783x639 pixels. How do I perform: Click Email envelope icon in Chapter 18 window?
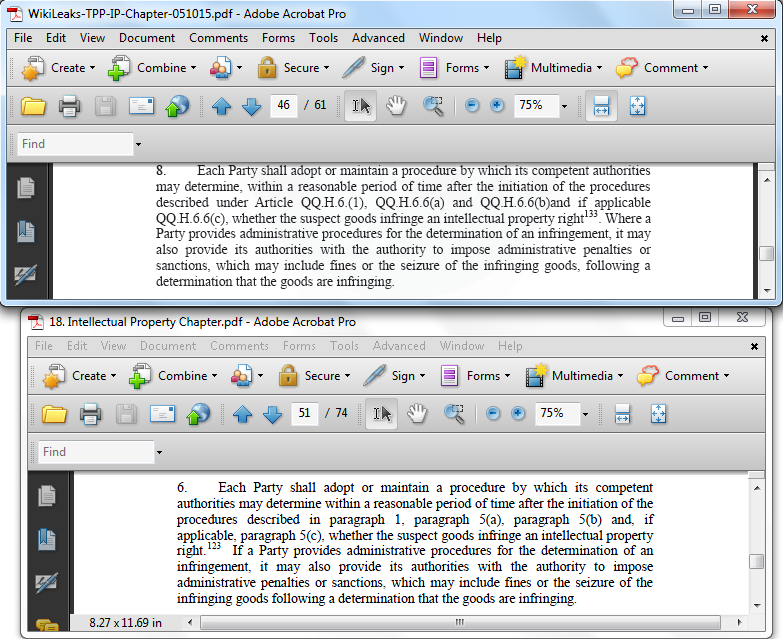(x=162, y=414)
